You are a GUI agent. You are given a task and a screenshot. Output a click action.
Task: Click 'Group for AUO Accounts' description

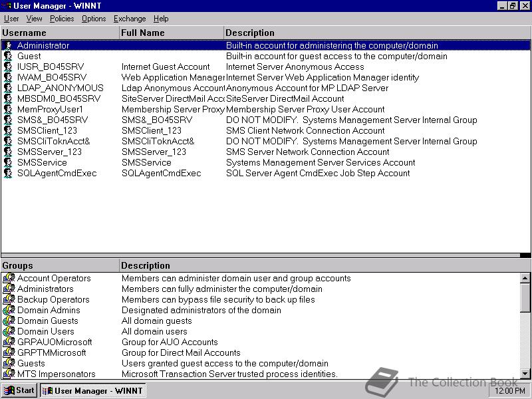click(x=170, y=342)
